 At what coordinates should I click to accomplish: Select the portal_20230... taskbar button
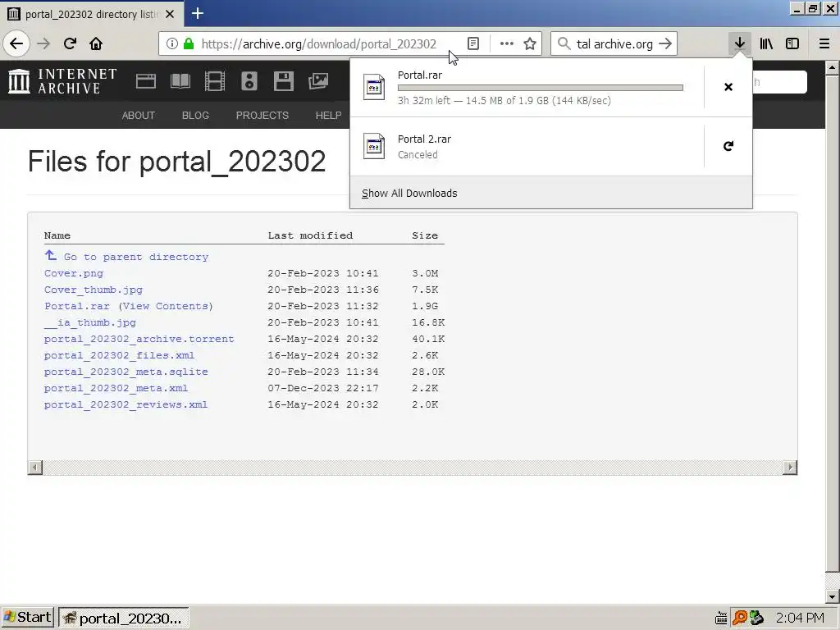(x=123, y=618)
